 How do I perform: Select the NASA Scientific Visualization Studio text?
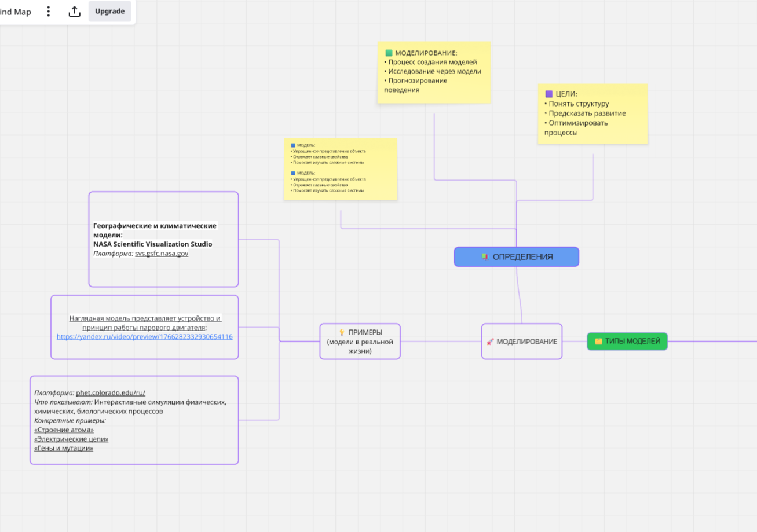152,244
